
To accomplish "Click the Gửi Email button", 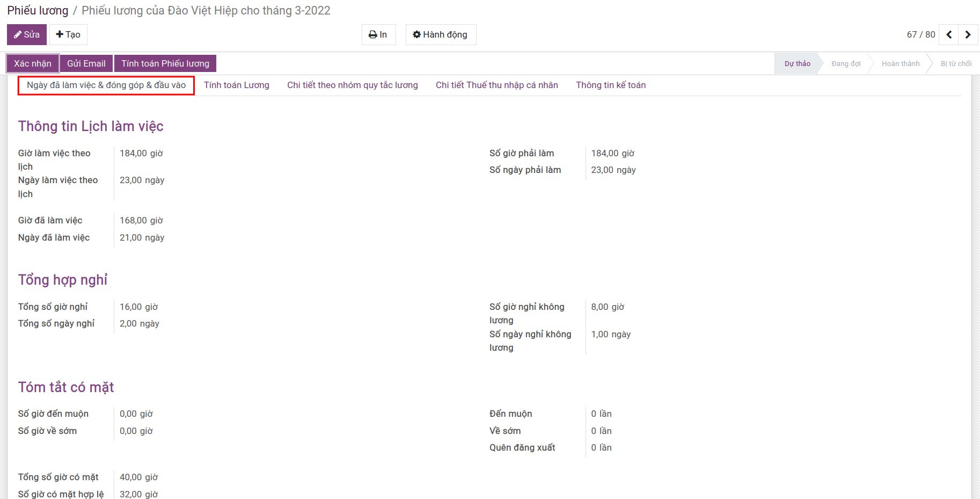I will click(x=86, y=63).
